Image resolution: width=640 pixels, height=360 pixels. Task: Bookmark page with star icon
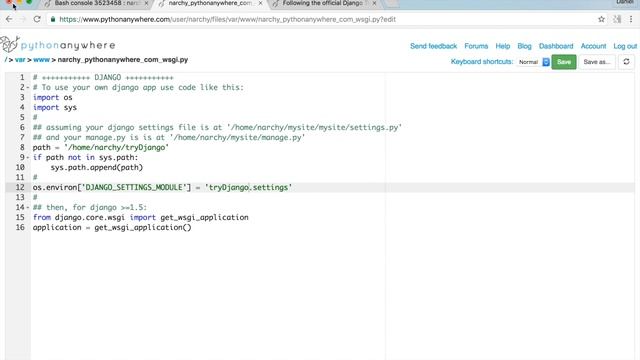click(601, 19)
